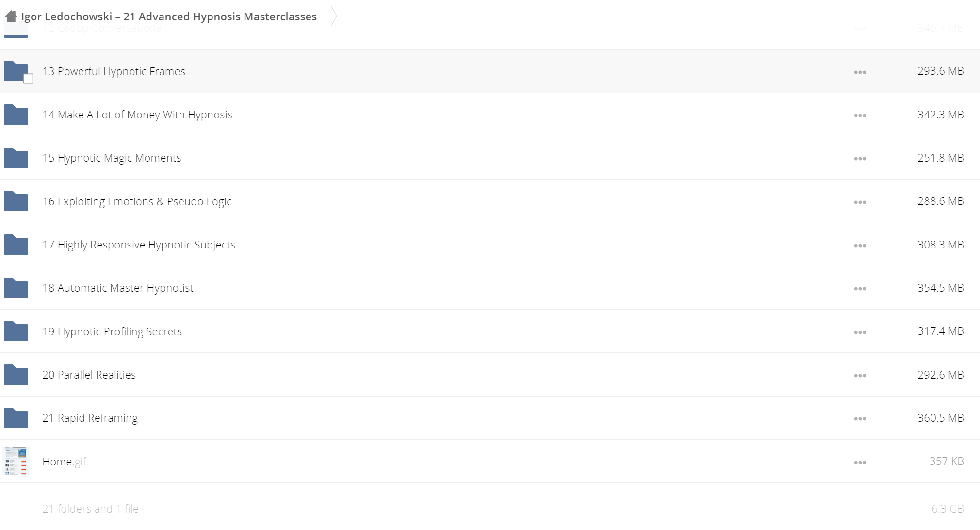Screen dimensions: 980x530
Task: Open the 19 Hypnotic Profiling Secrets folder name
Action: pos(112,331)
